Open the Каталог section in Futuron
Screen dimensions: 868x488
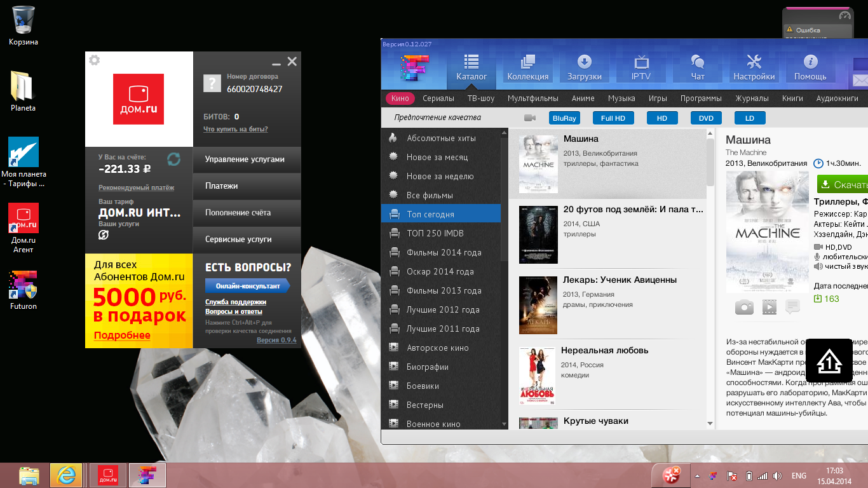click(471, 67)
